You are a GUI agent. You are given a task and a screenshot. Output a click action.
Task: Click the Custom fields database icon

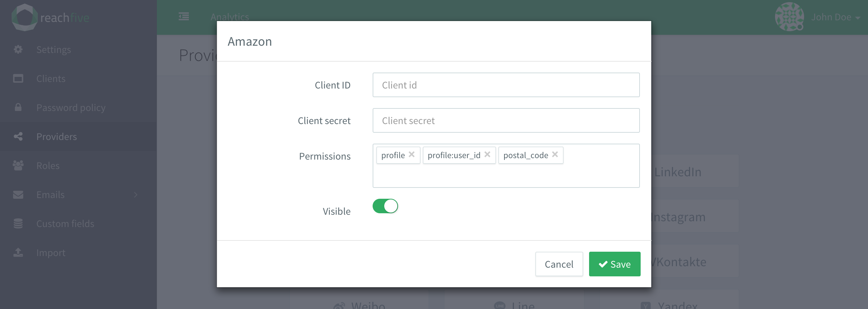coord(18,223)
